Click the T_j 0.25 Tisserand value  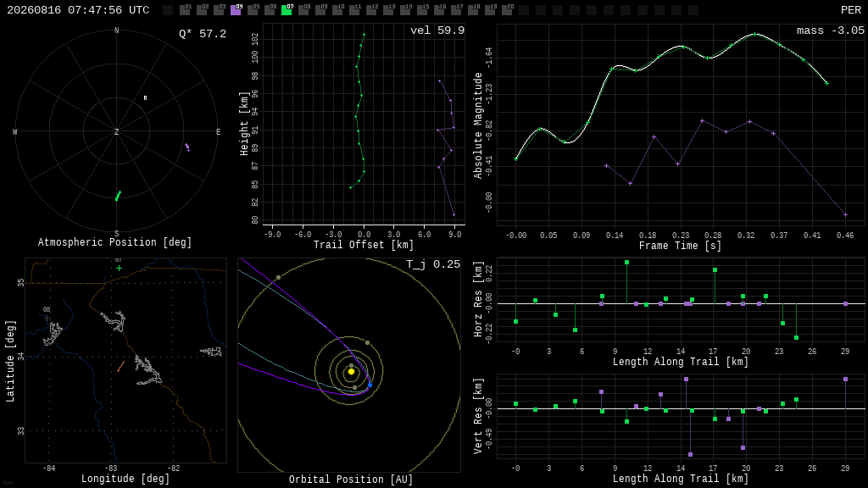(433, 264)
